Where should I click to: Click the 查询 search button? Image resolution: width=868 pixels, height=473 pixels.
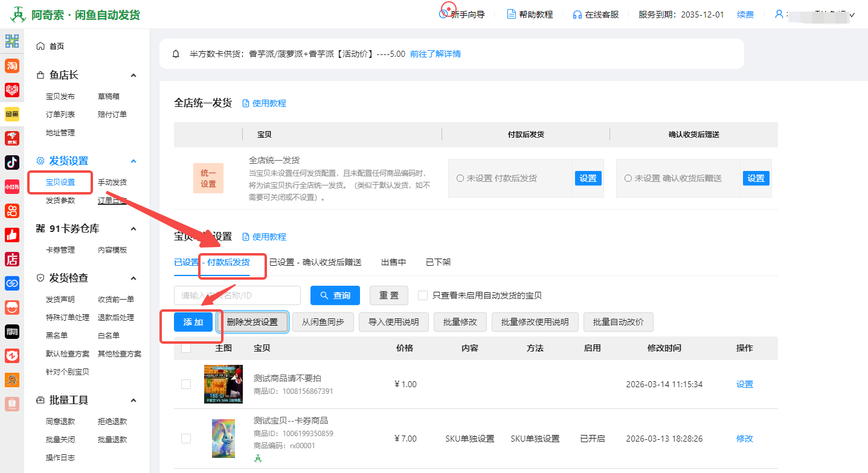coord(335,295)
